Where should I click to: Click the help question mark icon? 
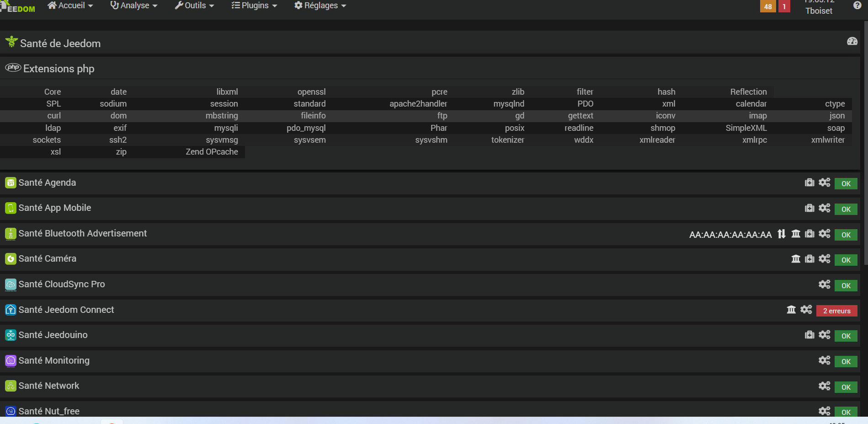(x=857, y=5)
